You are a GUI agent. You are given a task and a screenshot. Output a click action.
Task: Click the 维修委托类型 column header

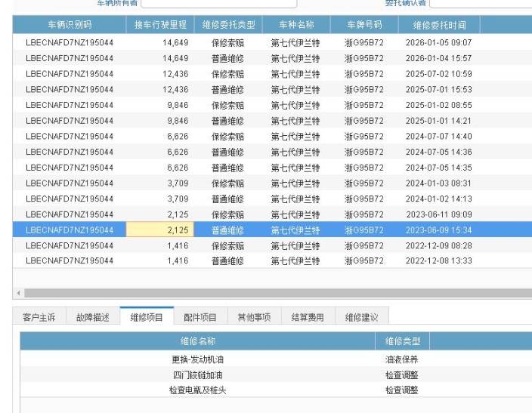pyautogui.click(x=228, y=25)
